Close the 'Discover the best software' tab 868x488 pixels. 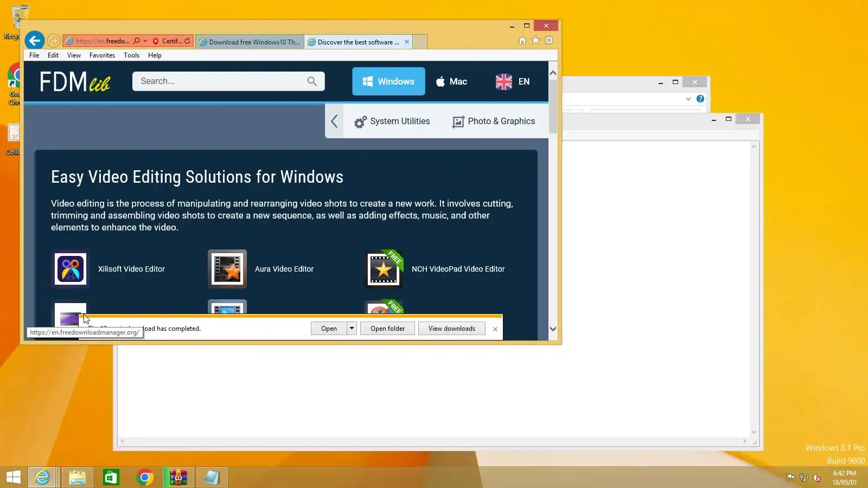[407, 42]
